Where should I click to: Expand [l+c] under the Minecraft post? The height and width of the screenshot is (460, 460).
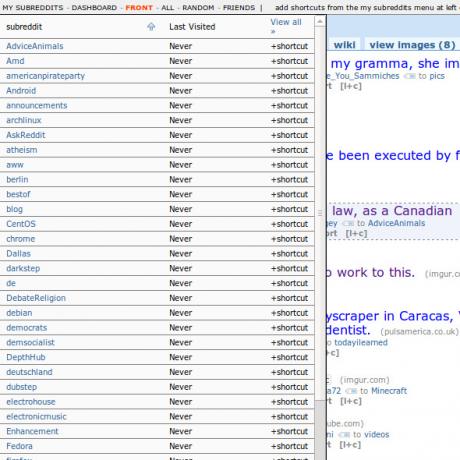coord(351,401)
